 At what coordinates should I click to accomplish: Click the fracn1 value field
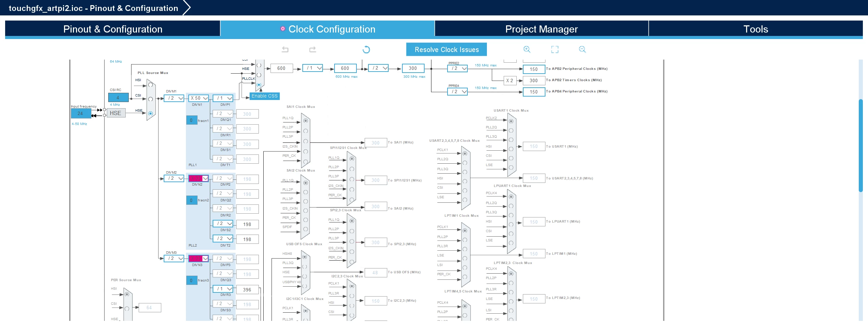(x=191, y=120)
